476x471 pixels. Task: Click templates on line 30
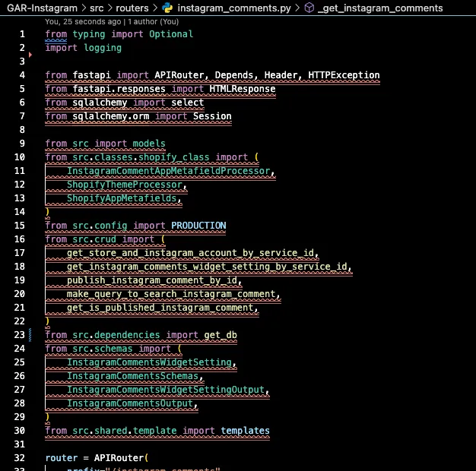[245, 431]
